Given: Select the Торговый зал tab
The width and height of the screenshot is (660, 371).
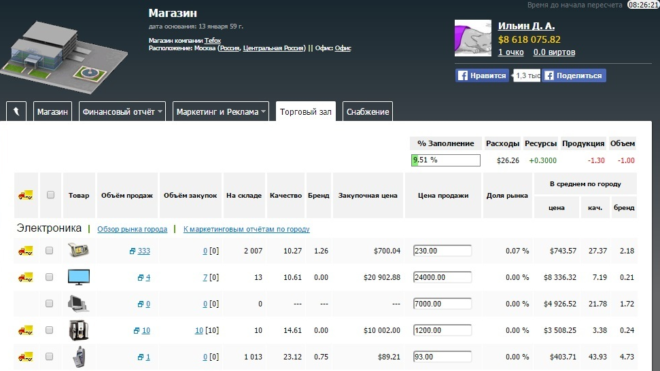Looking at the screenshot, I should 306,111.
